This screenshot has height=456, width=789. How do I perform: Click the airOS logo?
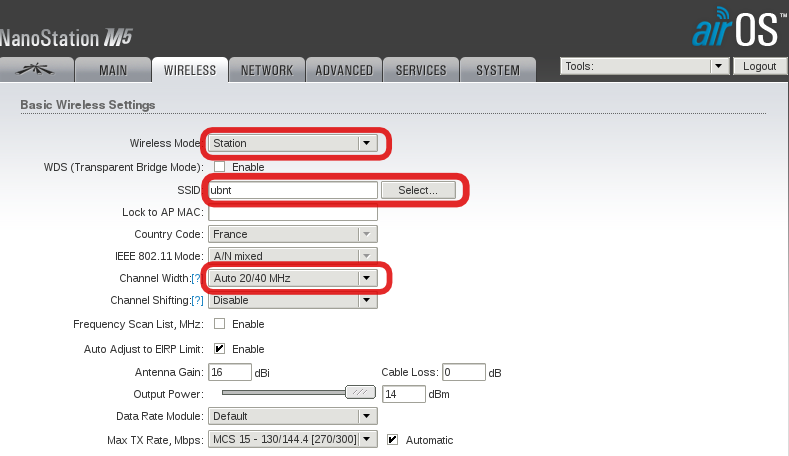coord(734,30)
